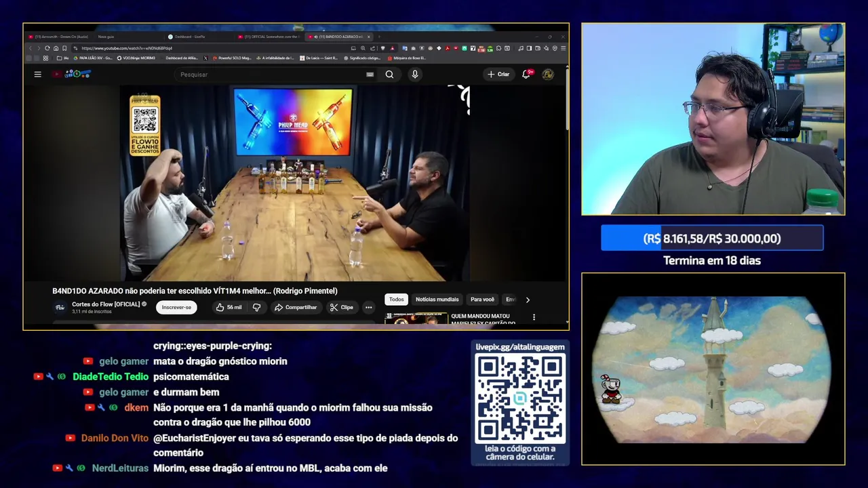Click the youtube.com address bar URL
This screenshot has height=488, width=868.
point(126,48)
